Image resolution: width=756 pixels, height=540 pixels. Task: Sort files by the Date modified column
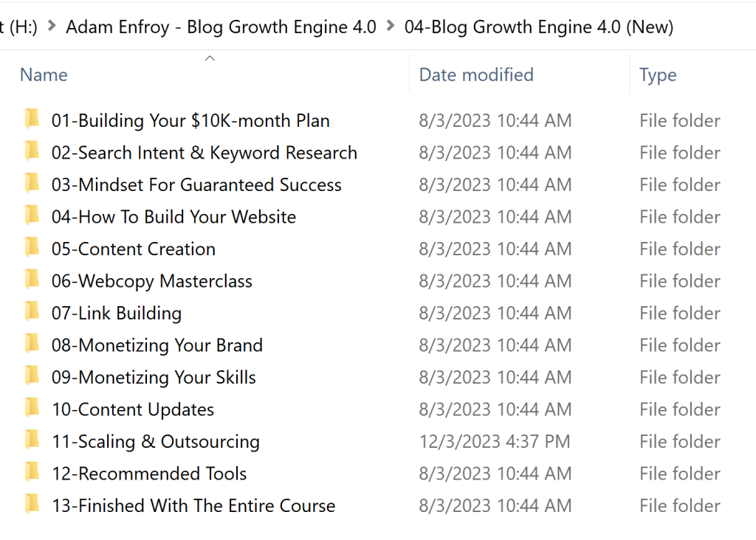(x=475, y=74)
